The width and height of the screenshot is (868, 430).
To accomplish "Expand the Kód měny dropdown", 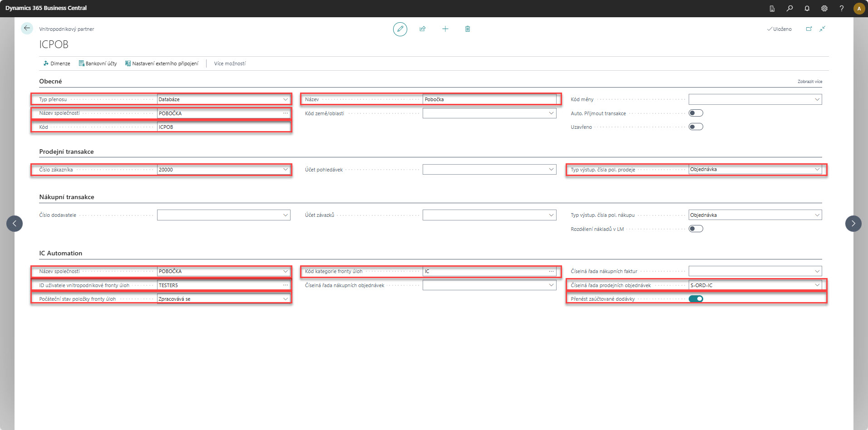I will point(817,99).
